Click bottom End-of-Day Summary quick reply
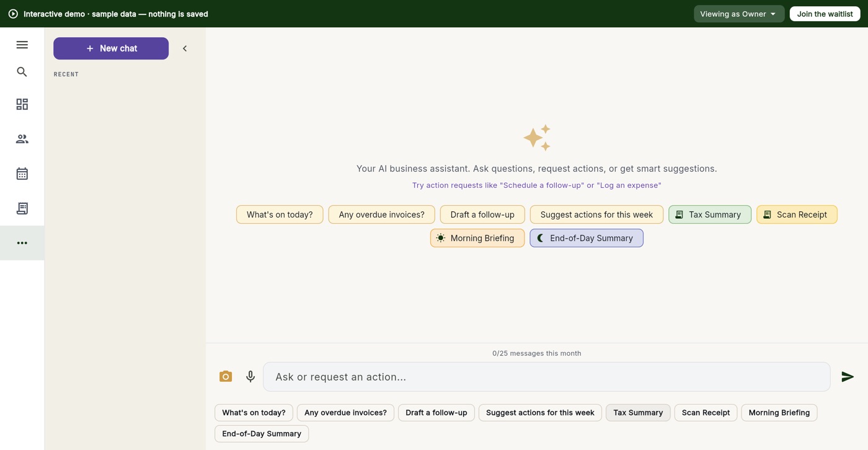The height and width of the screenshot is (450, 868). (x=262, y=434)
